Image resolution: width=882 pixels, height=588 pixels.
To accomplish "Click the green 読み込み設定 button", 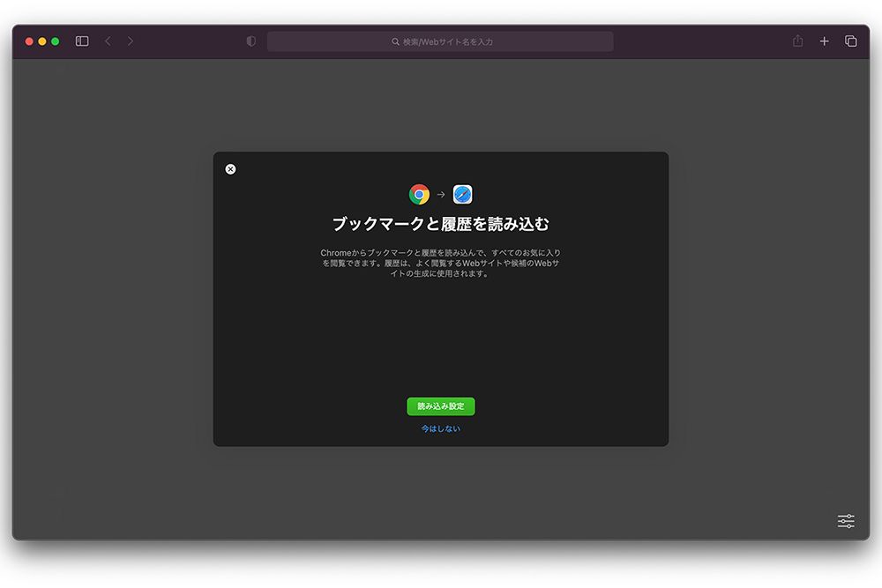I will [441, 406].
